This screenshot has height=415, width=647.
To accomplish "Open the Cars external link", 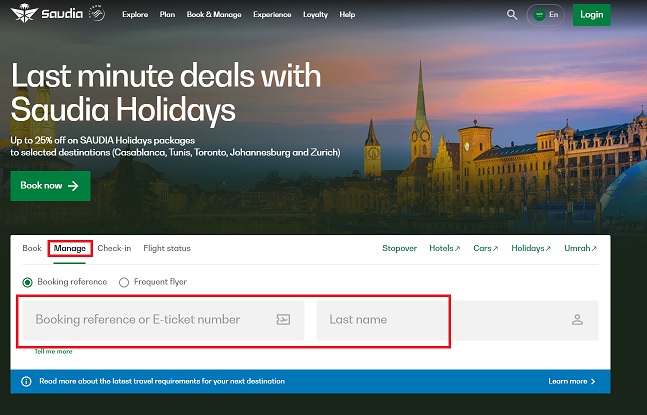I will click(x=486, y=248).
